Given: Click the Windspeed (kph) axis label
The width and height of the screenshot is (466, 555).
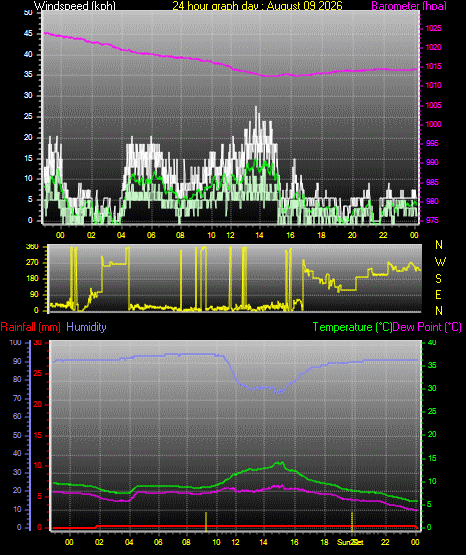Looking at the screenshot, I should 75,6.
